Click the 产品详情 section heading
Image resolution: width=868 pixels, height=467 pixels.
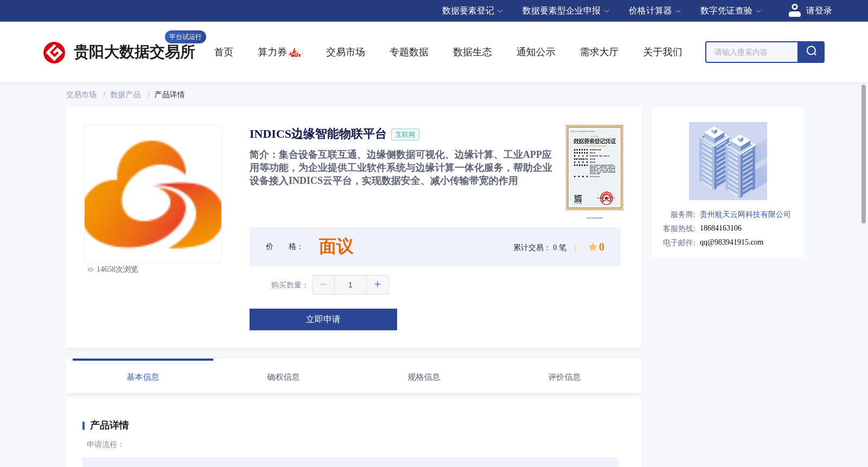pyautogui.click(x=109, y=425)
